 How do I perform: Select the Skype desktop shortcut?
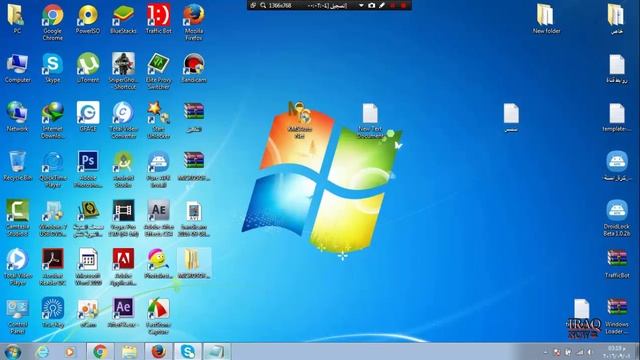tap(53, 68)
